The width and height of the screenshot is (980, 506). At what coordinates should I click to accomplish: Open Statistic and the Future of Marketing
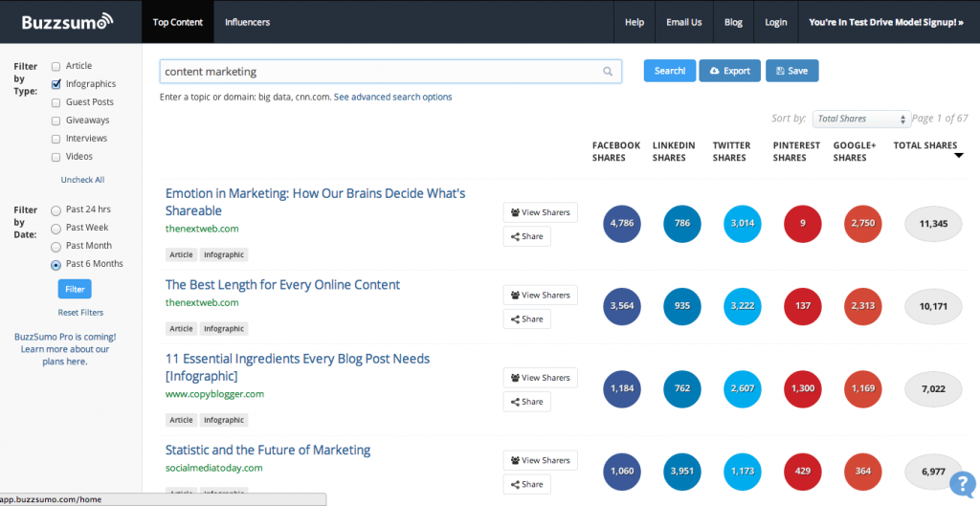pyautogui.click(x=268, y=450)
